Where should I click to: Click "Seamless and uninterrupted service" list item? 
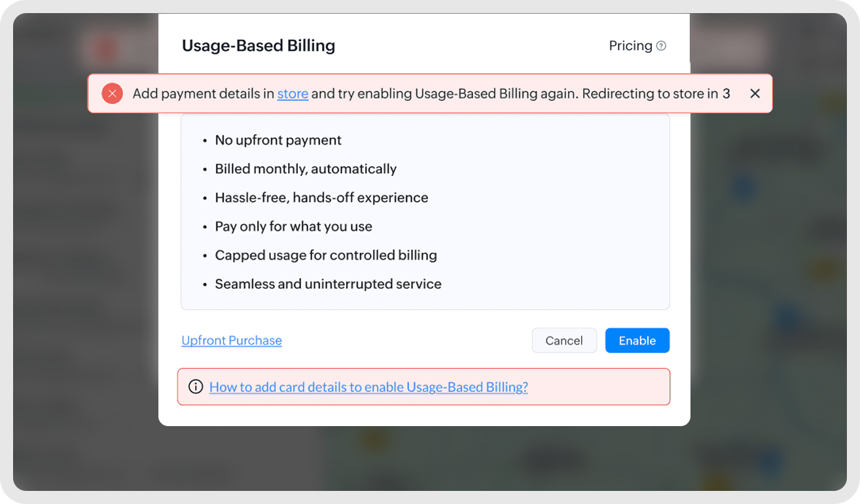328,284
